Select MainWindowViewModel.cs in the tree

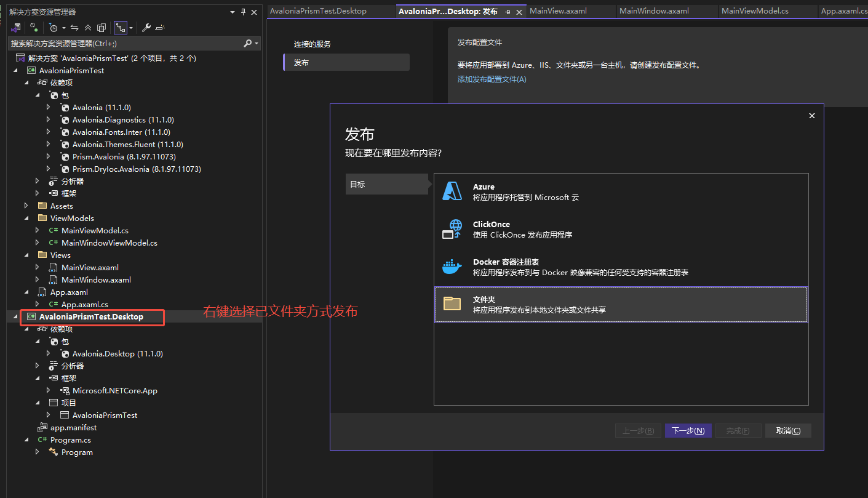109,243
